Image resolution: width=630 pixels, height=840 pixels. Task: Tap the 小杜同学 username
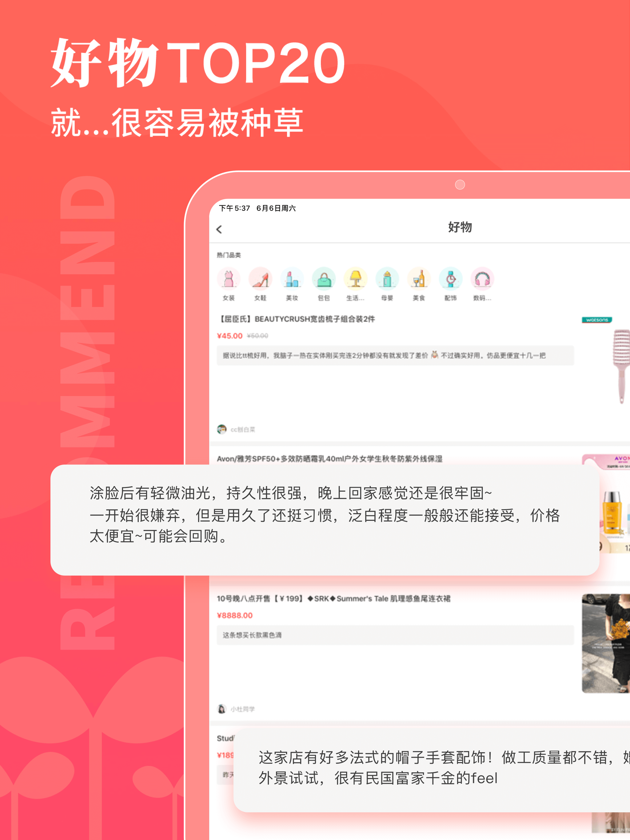point(243,709)
